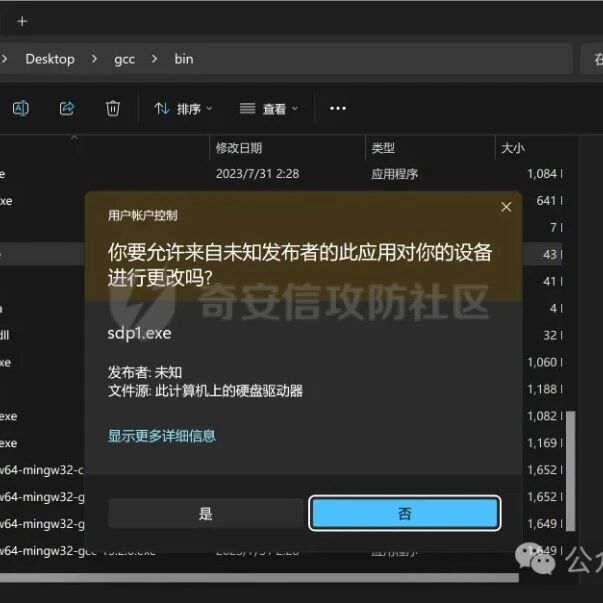
Task: Click 否 button in UAC dialog
Action: [x=405, y=513]
